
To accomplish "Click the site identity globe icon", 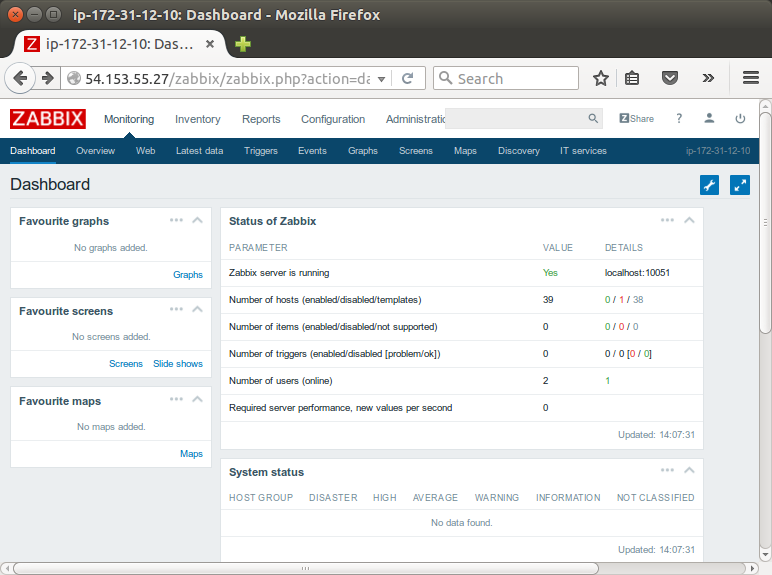I will pos(74,78).
